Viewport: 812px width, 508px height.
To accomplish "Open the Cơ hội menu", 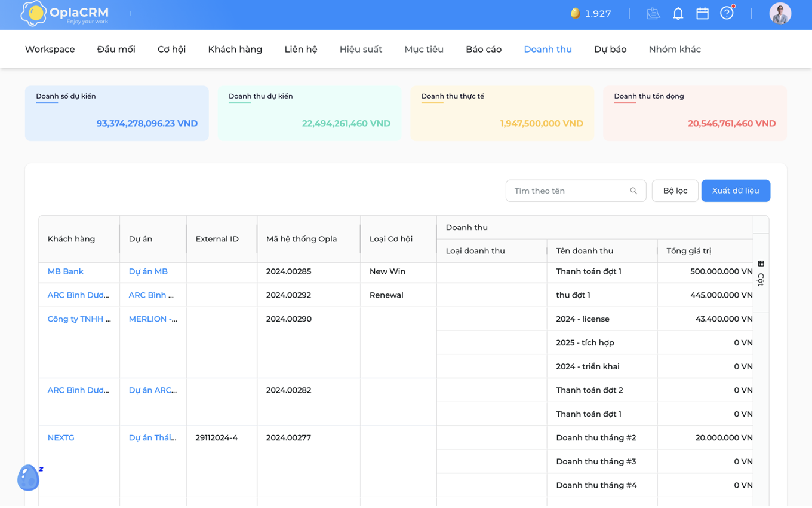I will tap(172, 50).
